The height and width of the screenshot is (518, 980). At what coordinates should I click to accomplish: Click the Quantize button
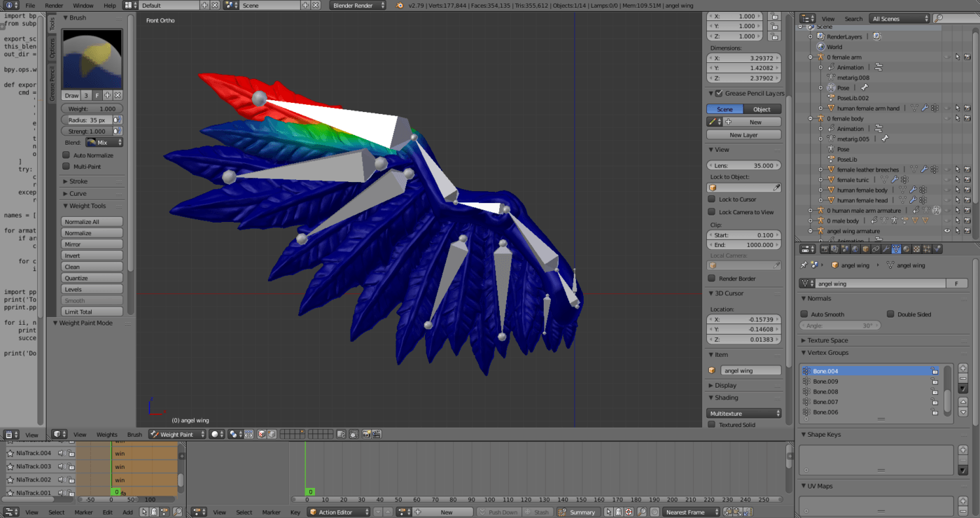click(x=92, y=278)
